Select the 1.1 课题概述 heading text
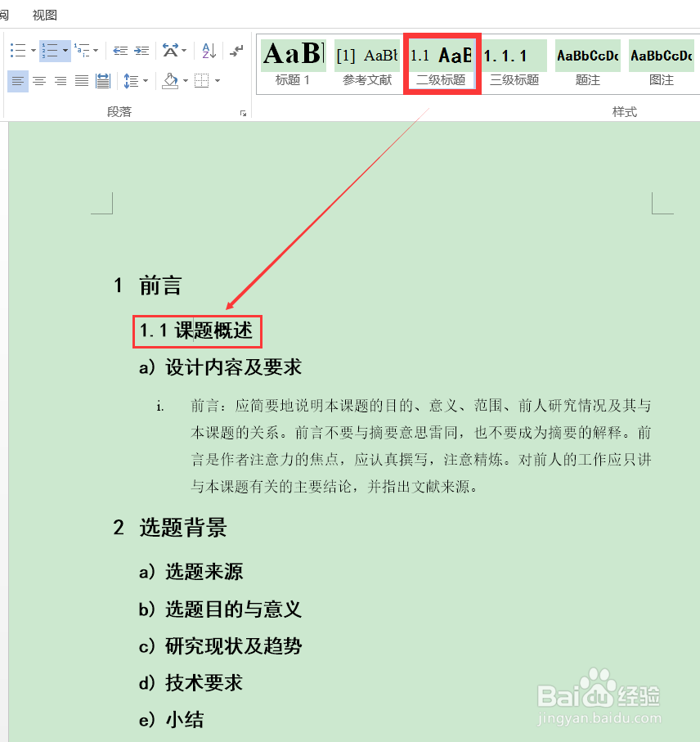The image size is (700, 742). pos(196,331)
